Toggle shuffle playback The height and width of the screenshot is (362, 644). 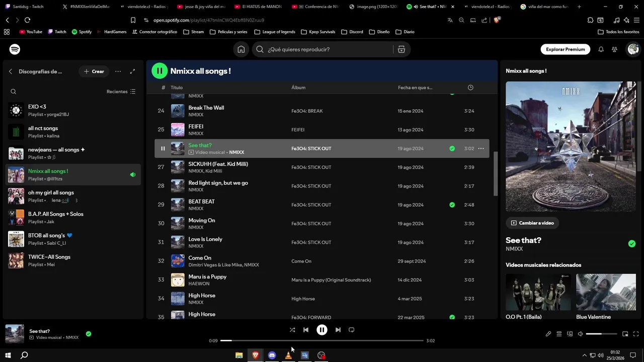292,330
